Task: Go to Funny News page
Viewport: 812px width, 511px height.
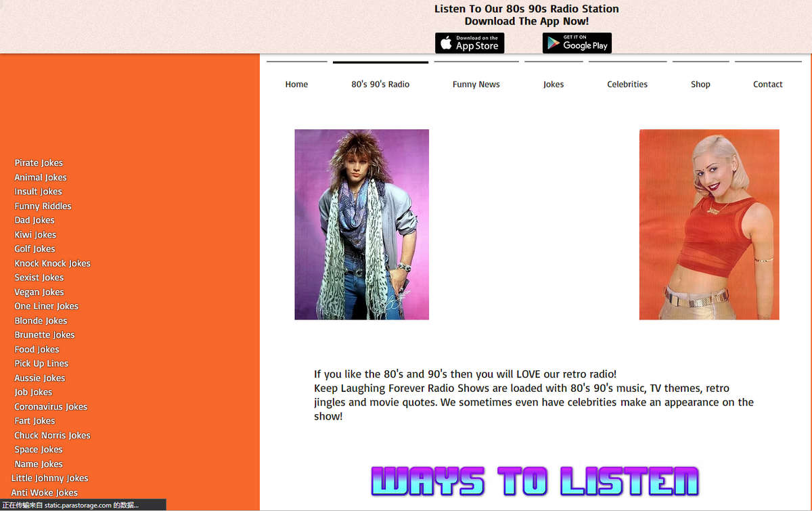Action: coord(476,84)
